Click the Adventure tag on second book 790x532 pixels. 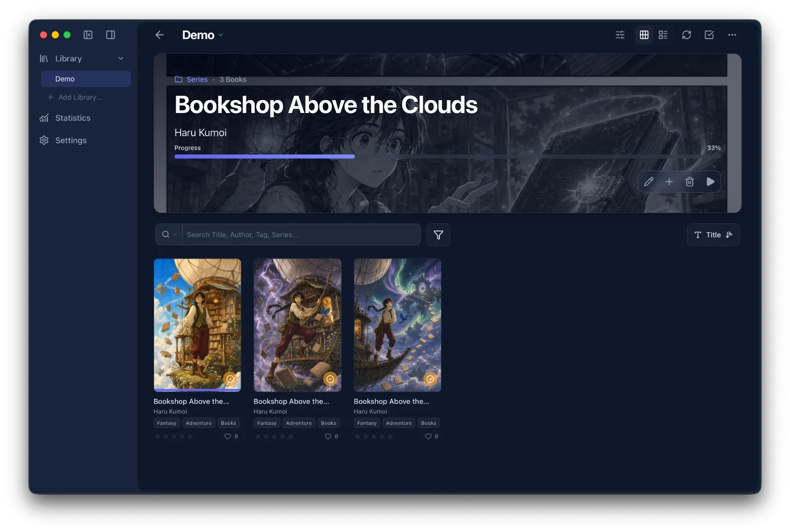tap(299, 423)
